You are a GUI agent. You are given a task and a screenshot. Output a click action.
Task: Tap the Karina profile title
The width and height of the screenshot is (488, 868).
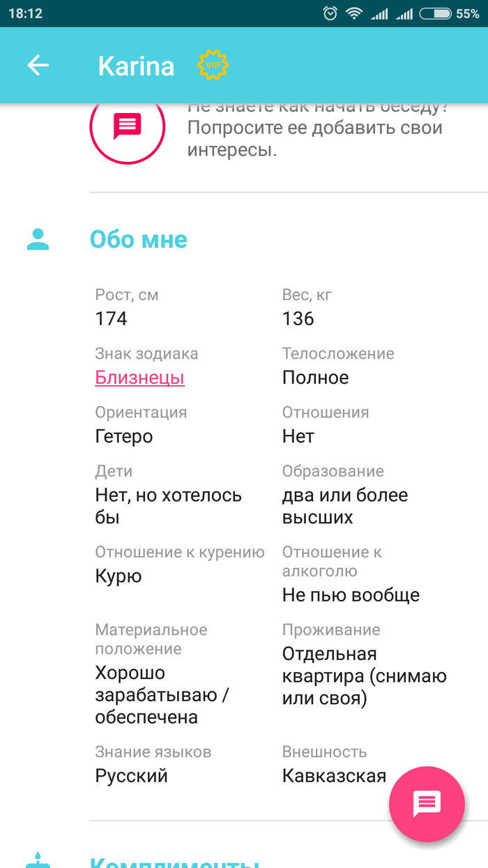tap(136, 66)
